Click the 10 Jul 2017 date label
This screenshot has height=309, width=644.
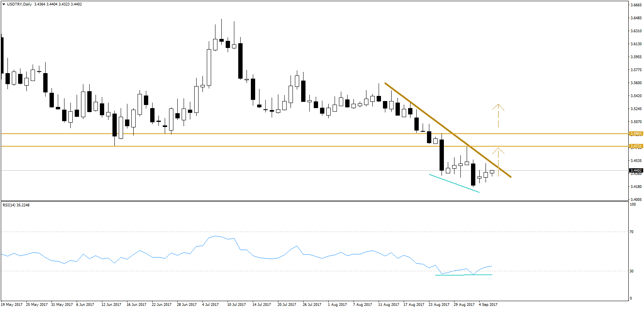236,304
